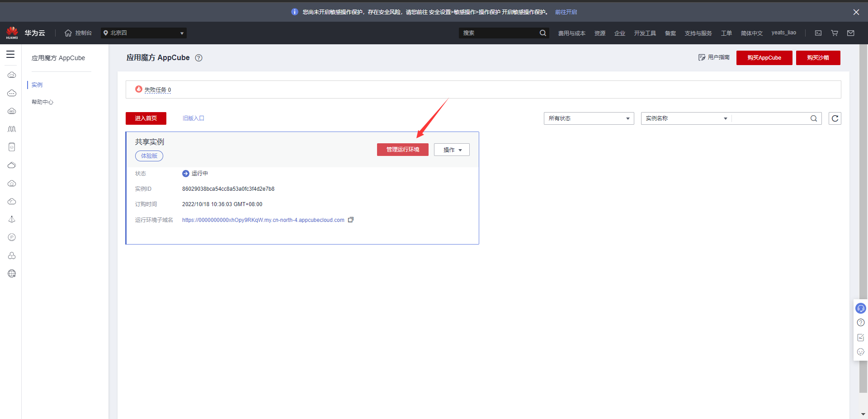Click the instance search magnifier icon
This screenshot has width=868, height=419.
click(814, 118)
